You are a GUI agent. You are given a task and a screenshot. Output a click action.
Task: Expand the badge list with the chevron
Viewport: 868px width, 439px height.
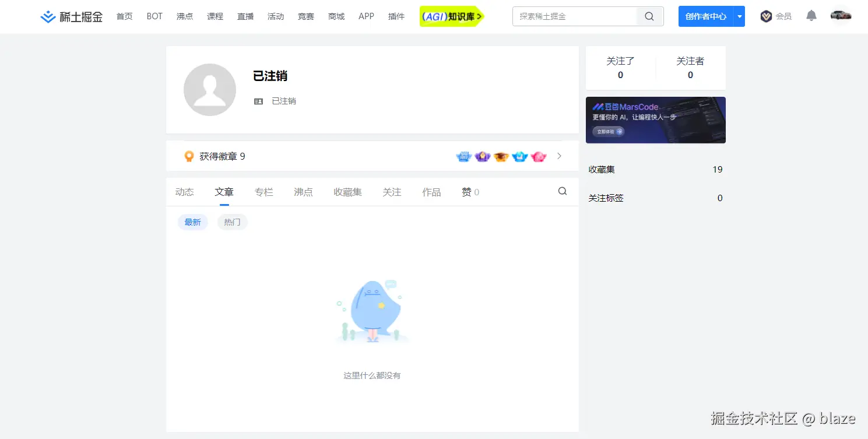559,156
